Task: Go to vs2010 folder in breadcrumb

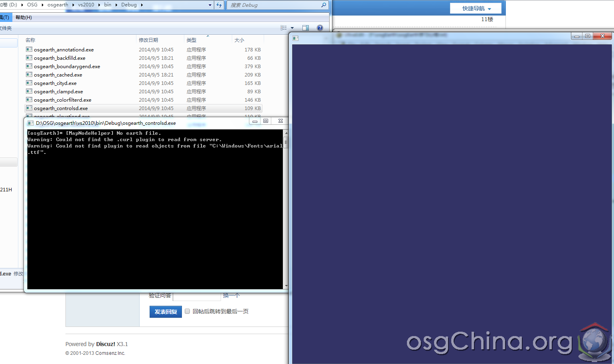Action: pos(86,5)
